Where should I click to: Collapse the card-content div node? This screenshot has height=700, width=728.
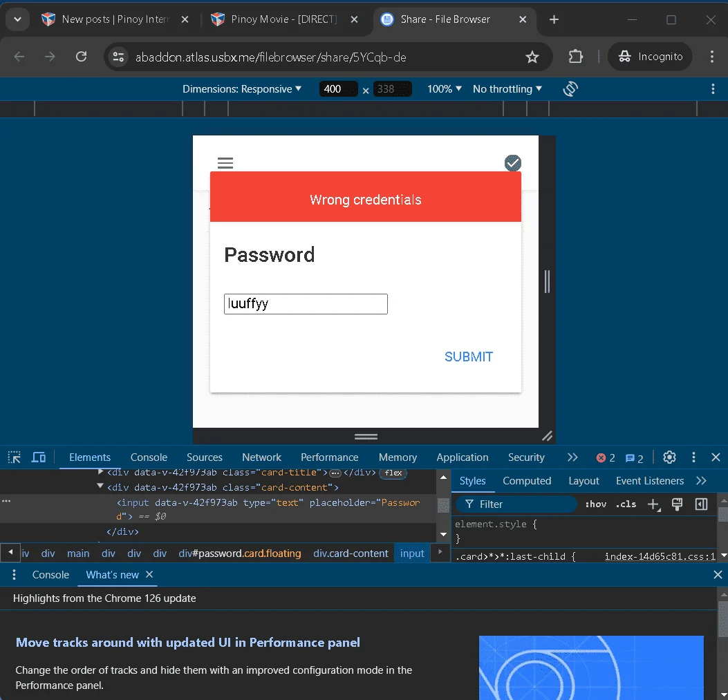100,486
